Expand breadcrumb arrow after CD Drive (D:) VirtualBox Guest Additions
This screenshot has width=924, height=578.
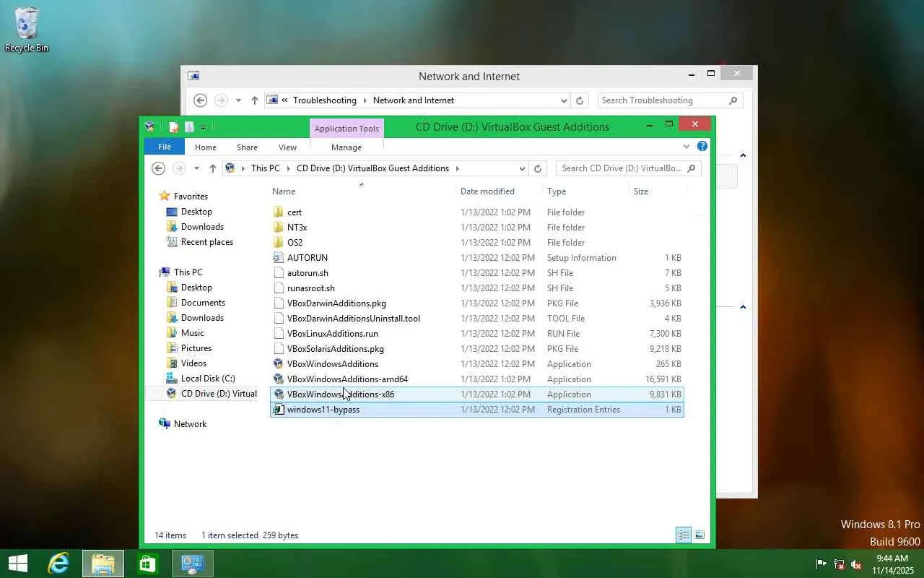coord(458,168)
